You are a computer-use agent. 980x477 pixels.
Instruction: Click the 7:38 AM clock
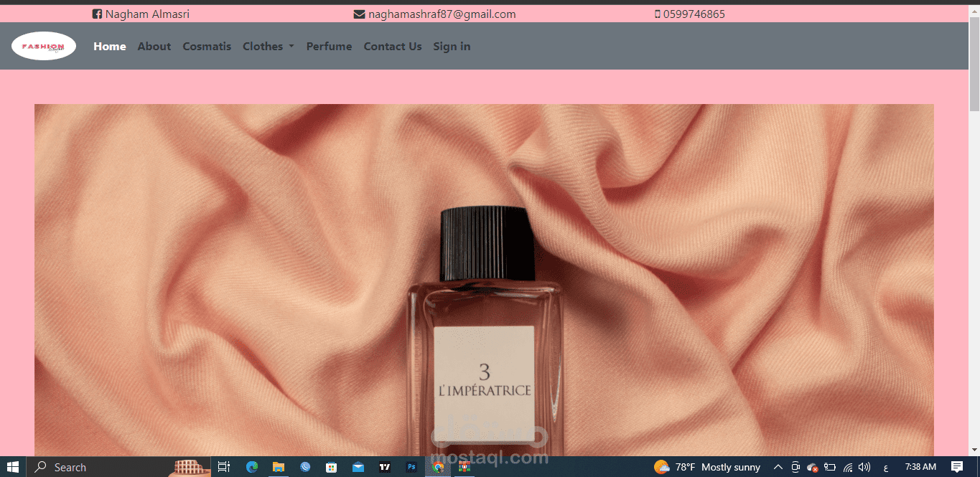click(920, 467)
